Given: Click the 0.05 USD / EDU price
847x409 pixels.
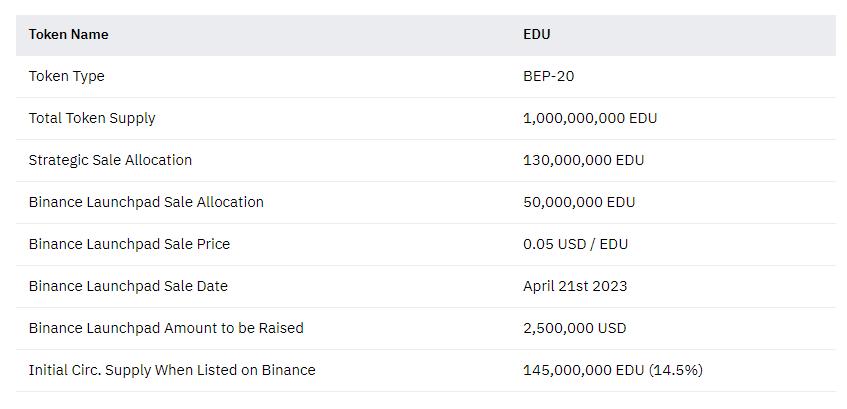Looking at the screenshot, I should pos(575,244).
